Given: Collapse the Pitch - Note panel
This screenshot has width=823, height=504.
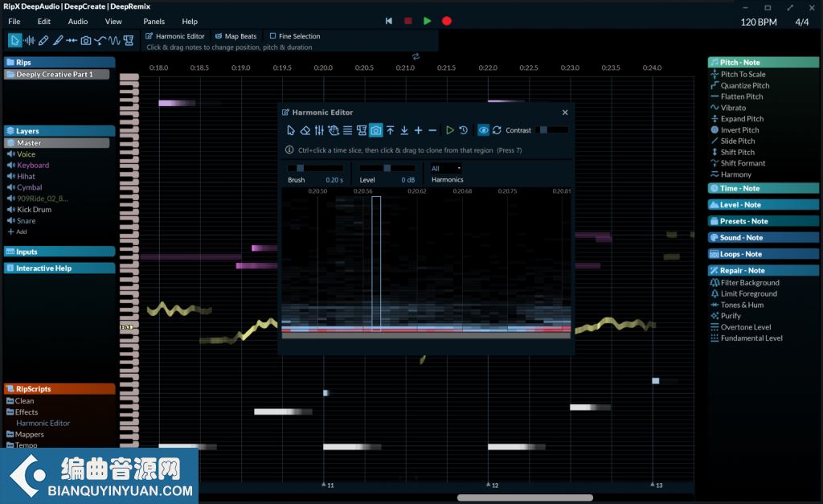Looking at the screenshot, I should coord(764,62).
